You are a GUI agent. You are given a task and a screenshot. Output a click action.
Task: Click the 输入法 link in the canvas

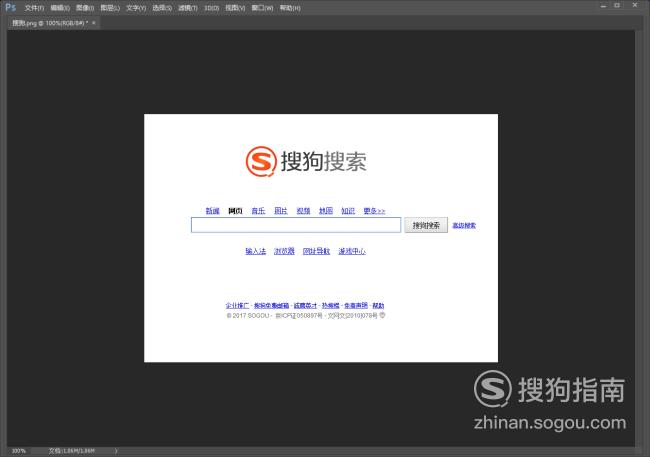pos(256,251)
